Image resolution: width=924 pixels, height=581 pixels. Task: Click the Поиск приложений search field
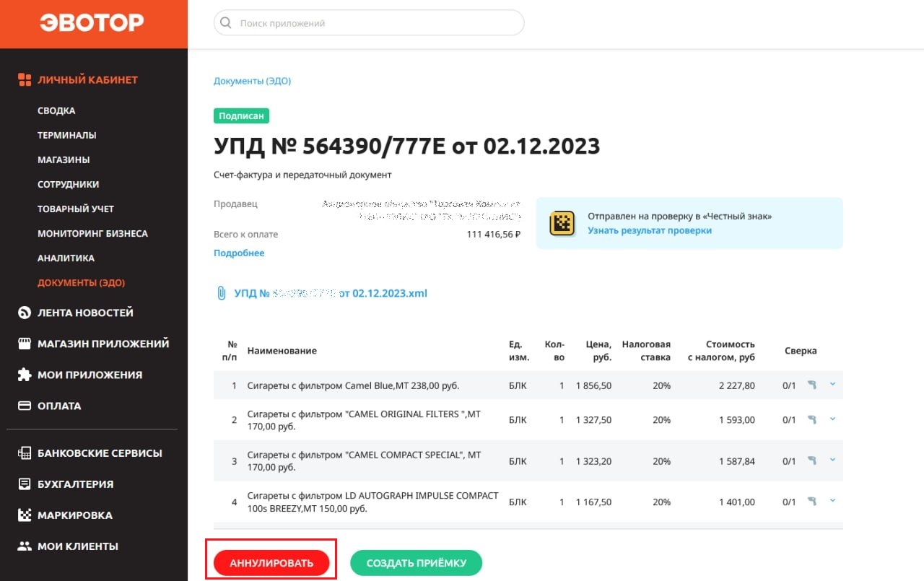coord(369,23)
